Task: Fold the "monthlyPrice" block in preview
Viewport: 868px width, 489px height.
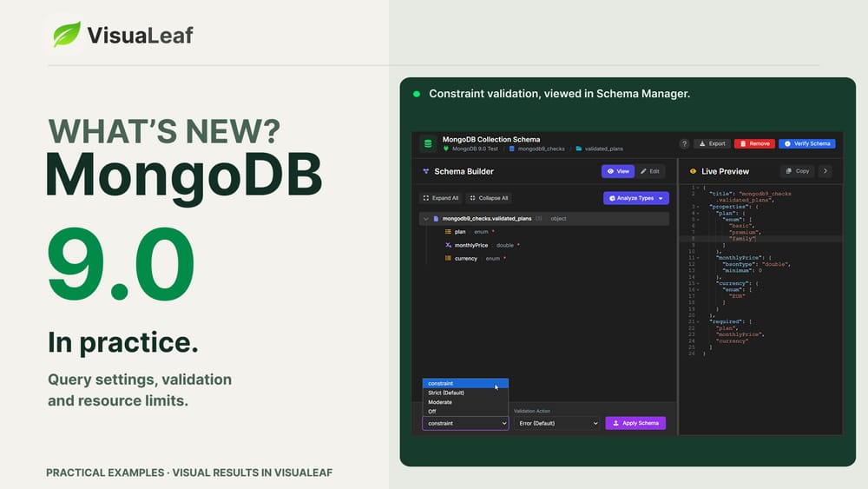Action: pyautogui.click(x=698, y=258)
